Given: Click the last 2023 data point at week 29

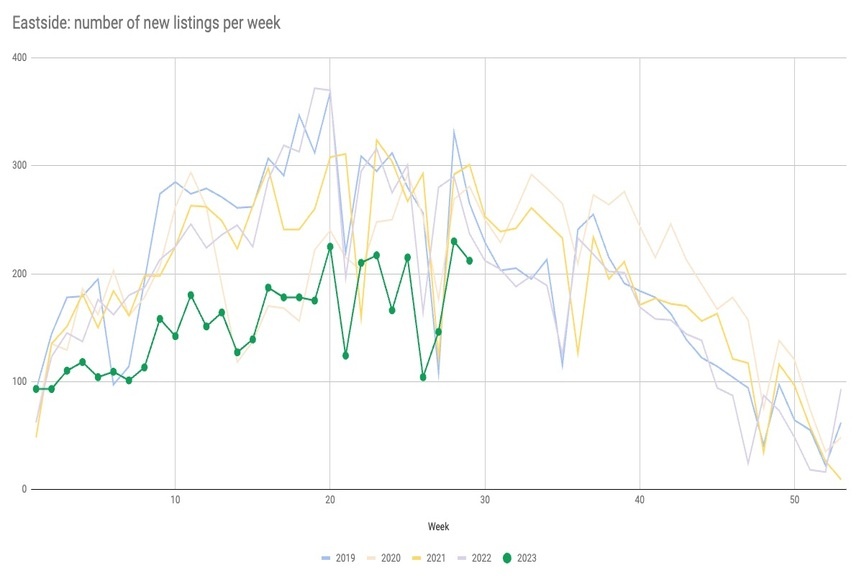Looking at the screenshot, I should [469, 261].
